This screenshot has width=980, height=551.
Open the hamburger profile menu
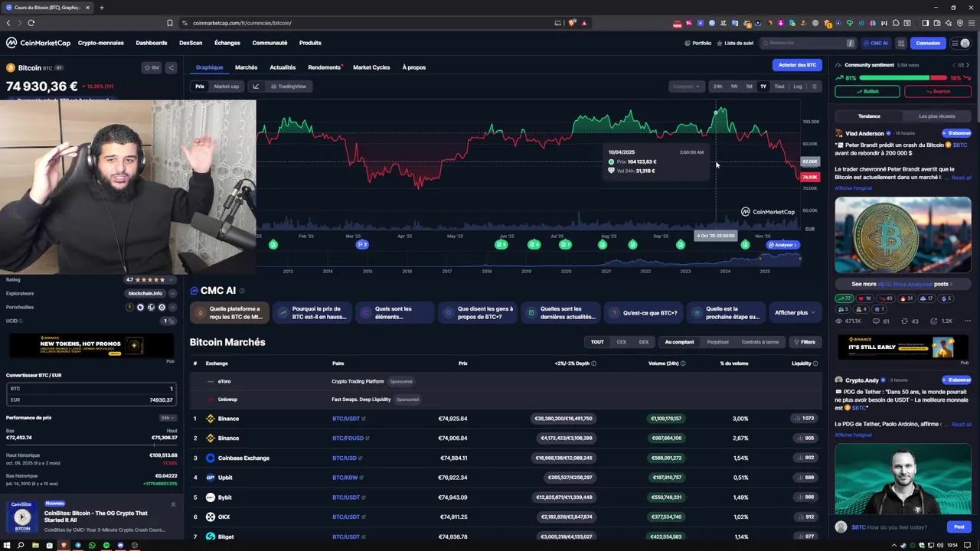960,43
